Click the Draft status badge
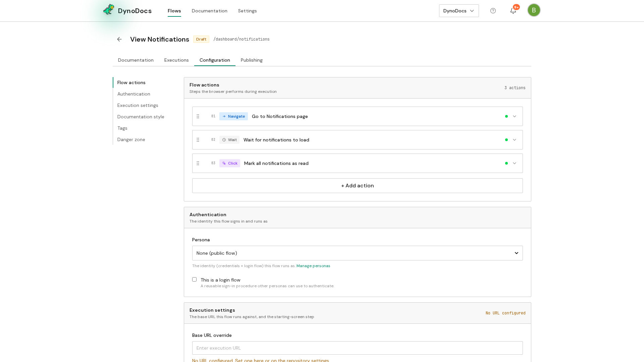 coord(201,39)
